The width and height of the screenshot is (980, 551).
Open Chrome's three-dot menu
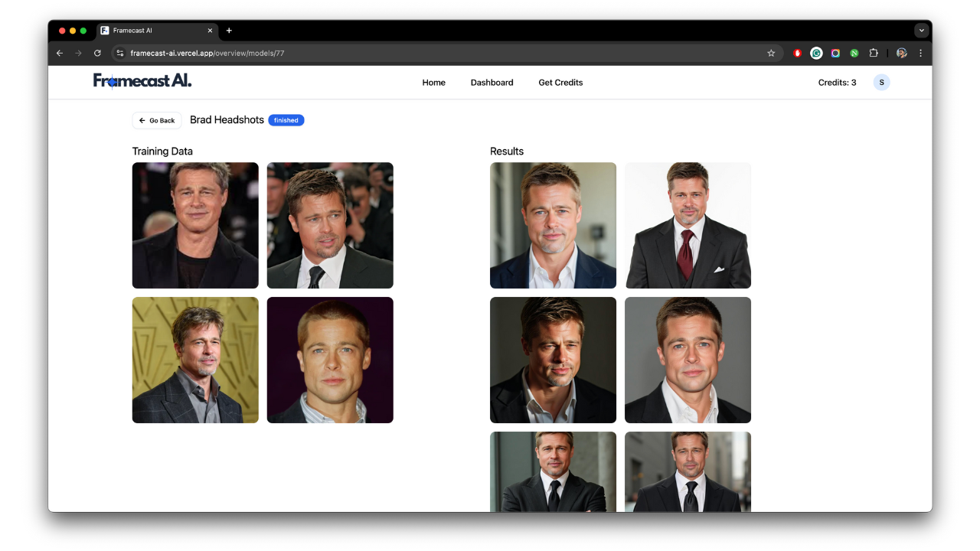pos(920,53)
